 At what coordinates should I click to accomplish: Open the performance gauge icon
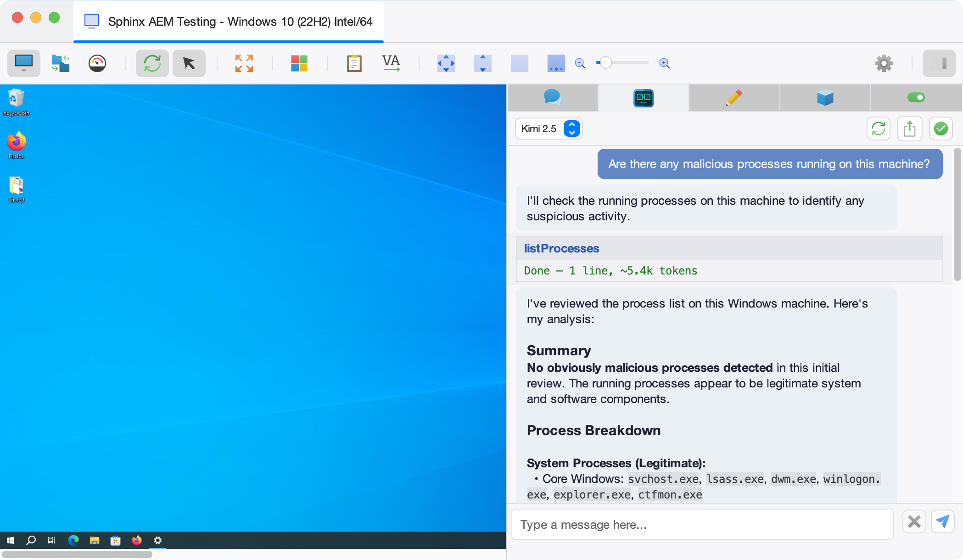(x=97, y=63)
